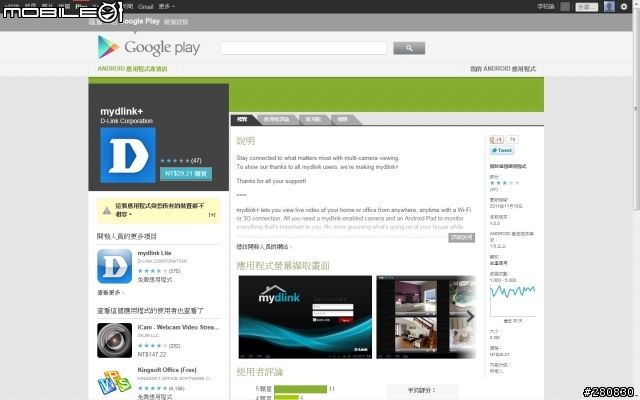Open the 權限 permissions tab

coord(343,119)
